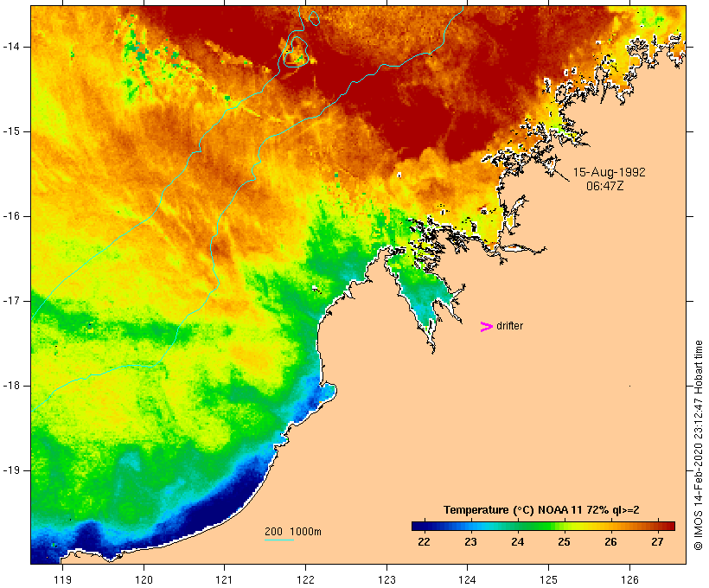The image size is (709, 588).
Task: Click the 'drifter' legend label
Action: click(509, 326)
